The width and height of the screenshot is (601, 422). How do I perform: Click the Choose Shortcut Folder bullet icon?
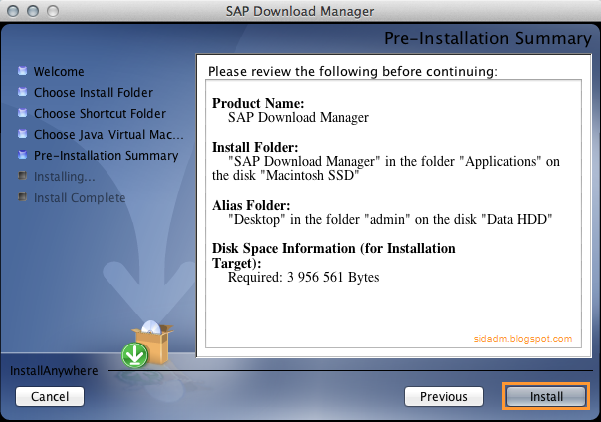point(23,113)
